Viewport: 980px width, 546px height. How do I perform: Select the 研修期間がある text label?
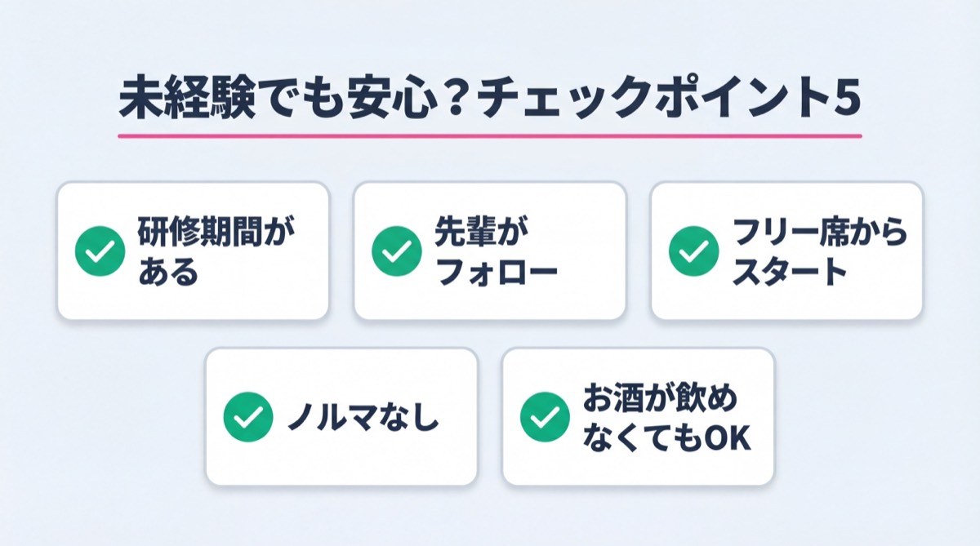[216, 251]
